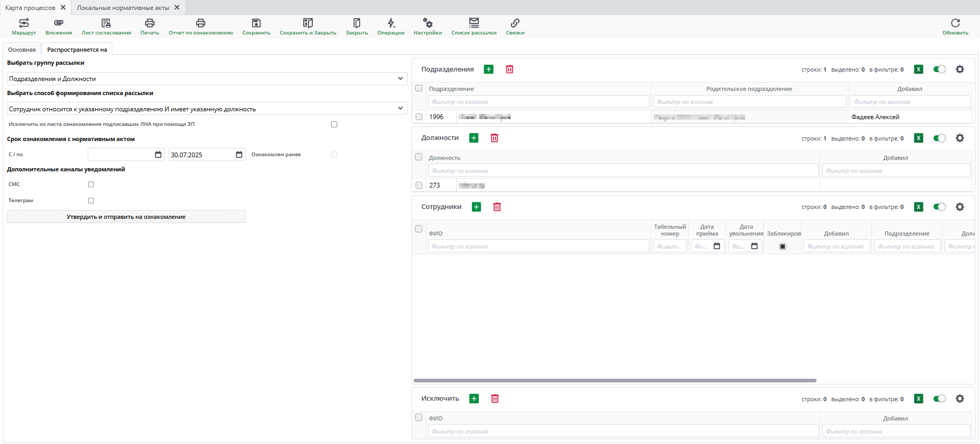
Task: Delete selected rows in Должности
Action: pyautogui.click(x=494, y=138)
